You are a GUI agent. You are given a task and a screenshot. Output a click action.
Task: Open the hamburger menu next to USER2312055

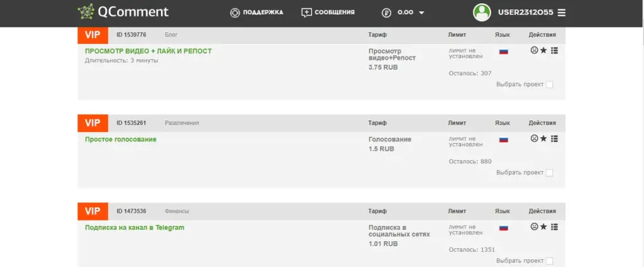[562, 13]
